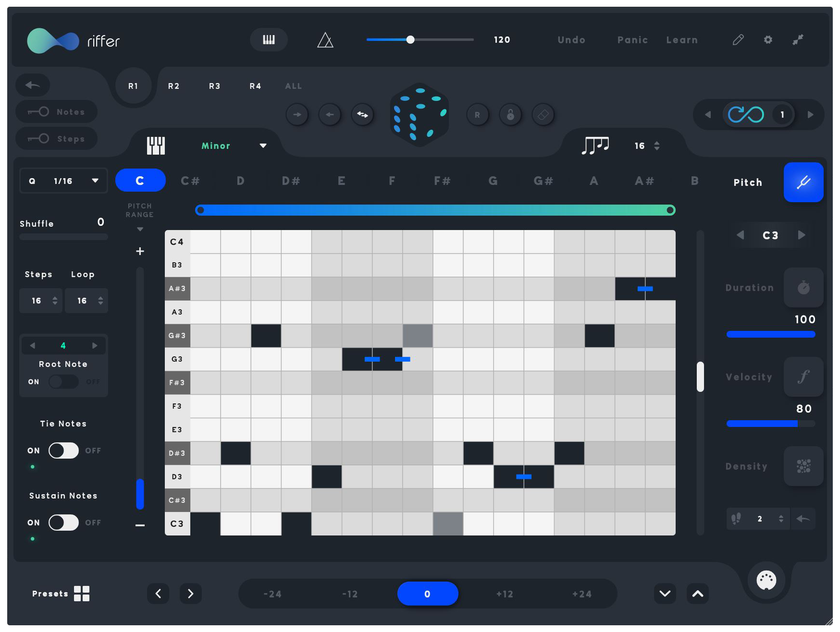
Task: Toggle Tie Notes off
Action: tap(63, 450)
